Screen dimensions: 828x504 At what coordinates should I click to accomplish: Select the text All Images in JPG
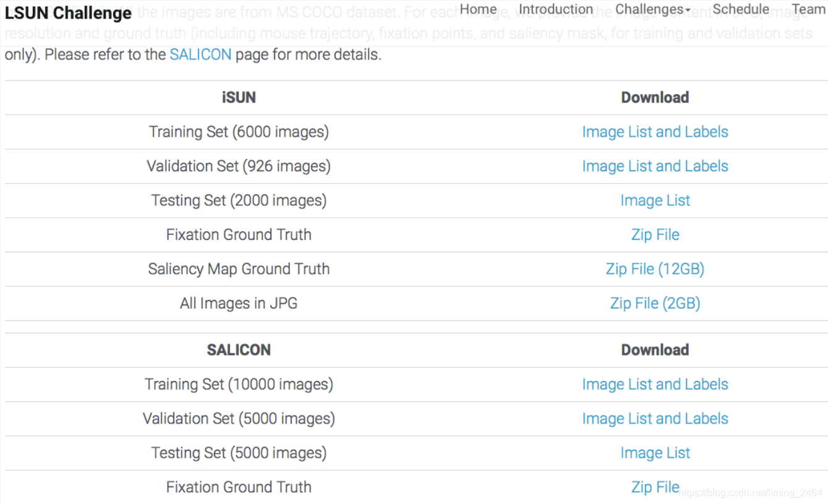pyautogui.click(x=239, y=304)
